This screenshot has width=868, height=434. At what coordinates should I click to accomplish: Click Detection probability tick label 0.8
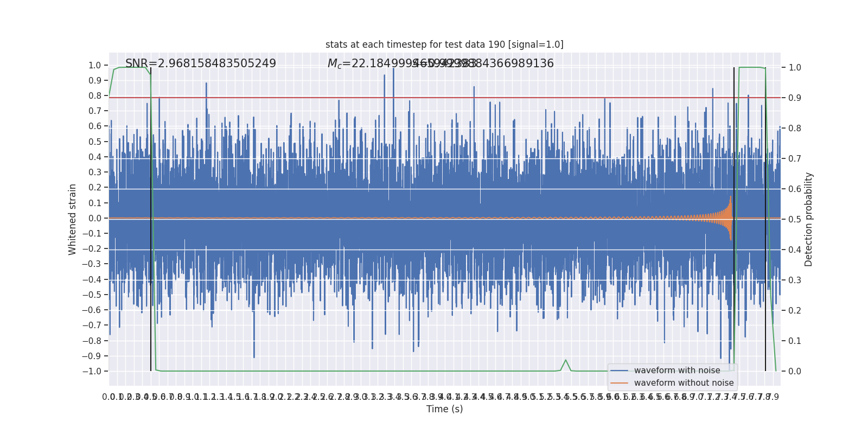[x=795, y=128]
